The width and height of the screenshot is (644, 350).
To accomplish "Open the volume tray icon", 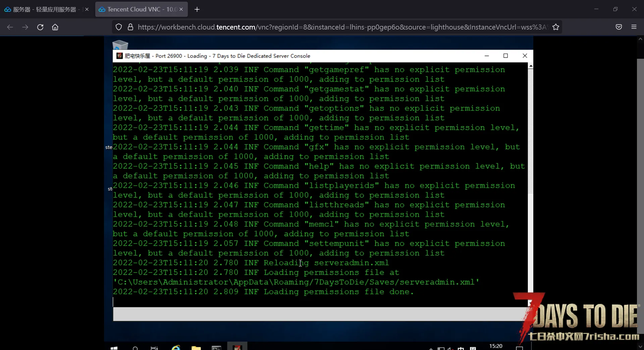I will click(451, 348).
